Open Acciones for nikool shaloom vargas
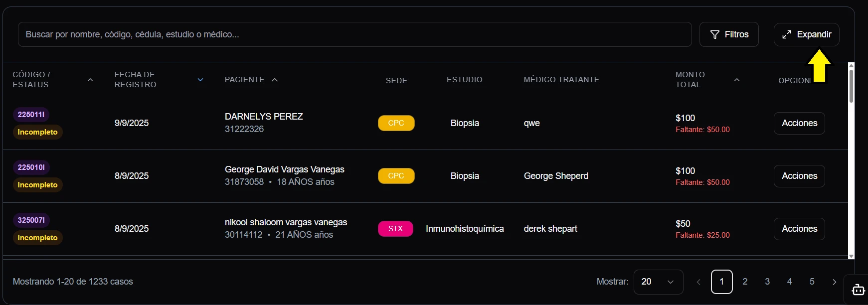868x305 pixels. [x=799, y=229]
